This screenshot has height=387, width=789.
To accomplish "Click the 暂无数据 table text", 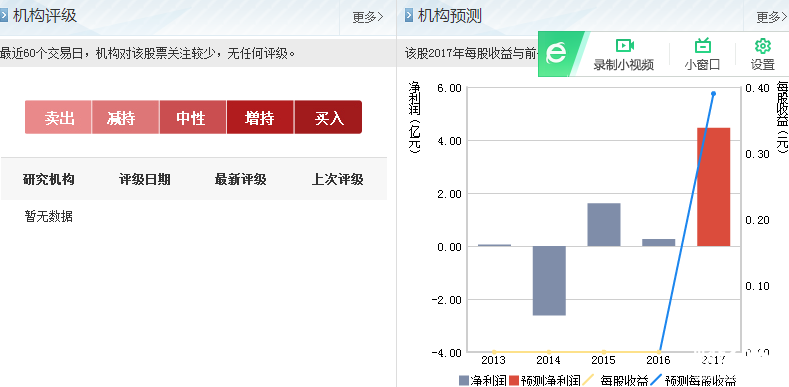I will tap(49, 216).
